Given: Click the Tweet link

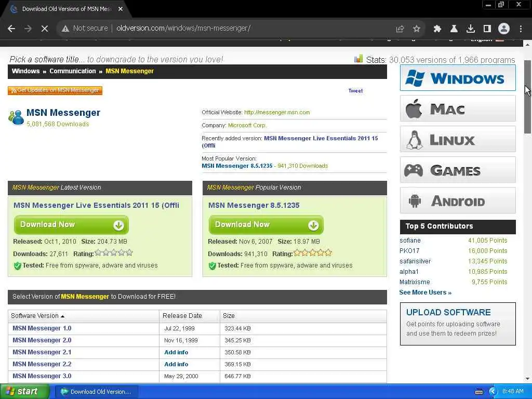Looking at the screenshot, I should point(355,91).
